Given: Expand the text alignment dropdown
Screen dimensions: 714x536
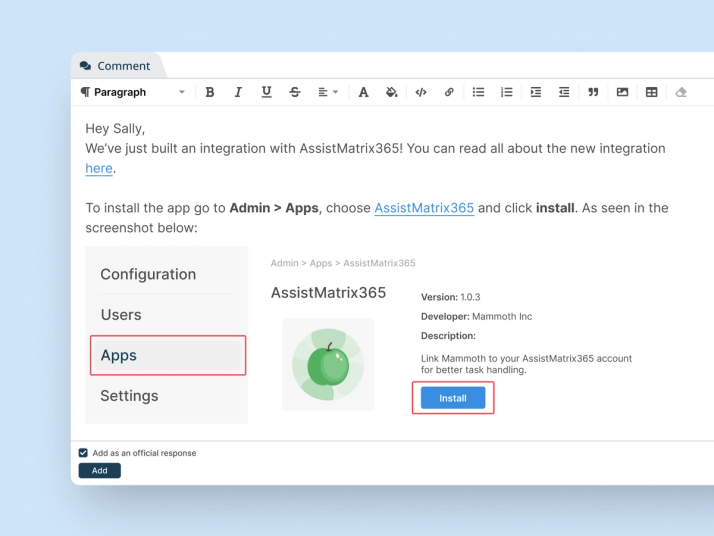Looking at the screenshot, I should [x=328, y=92].
